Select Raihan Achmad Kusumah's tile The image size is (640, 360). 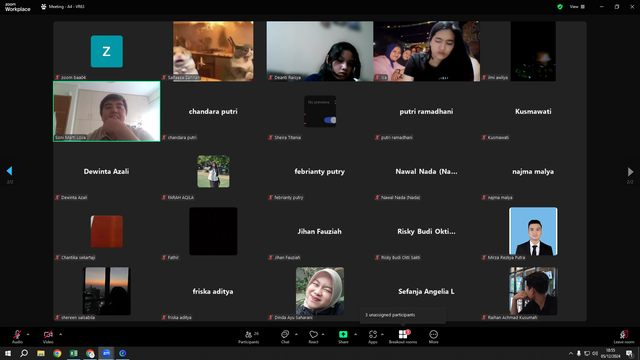point(533,291)
